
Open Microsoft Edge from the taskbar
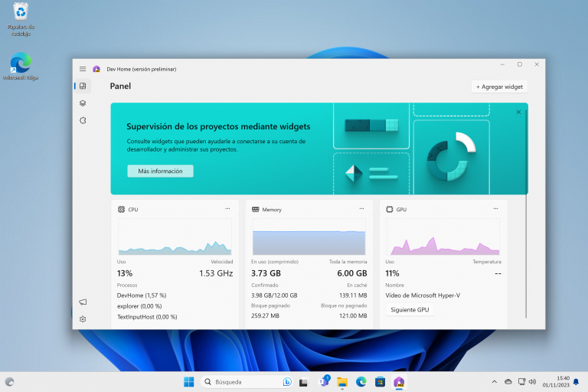point(361,382)
